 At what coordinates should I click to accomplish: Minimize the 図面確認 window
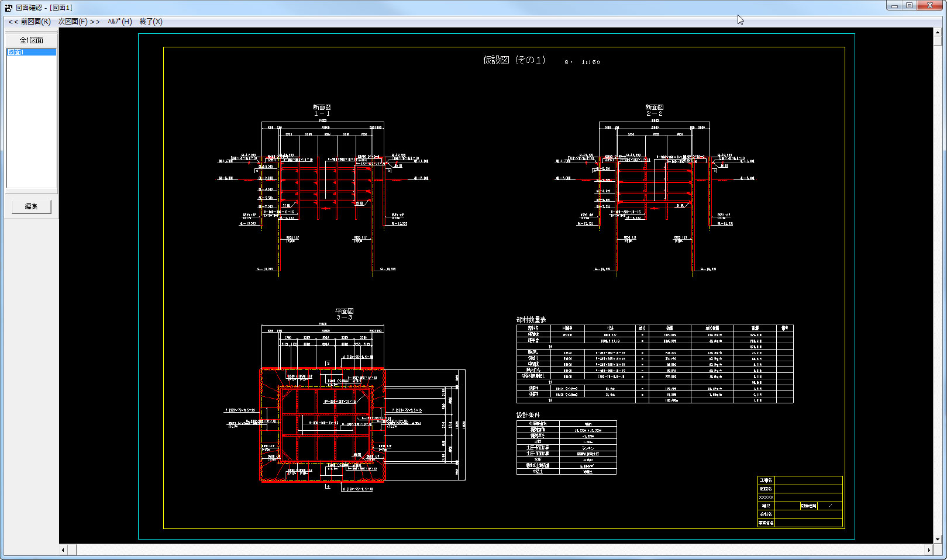pos(894,6)
